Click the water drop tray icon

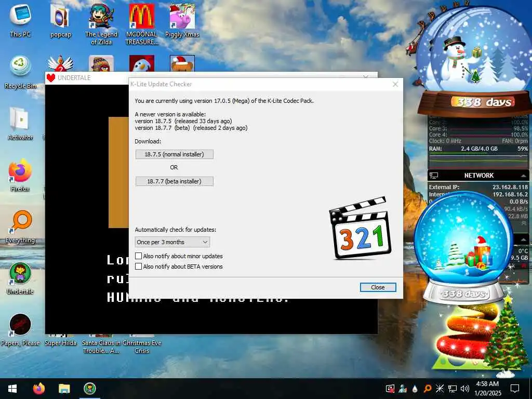point(415,389)
